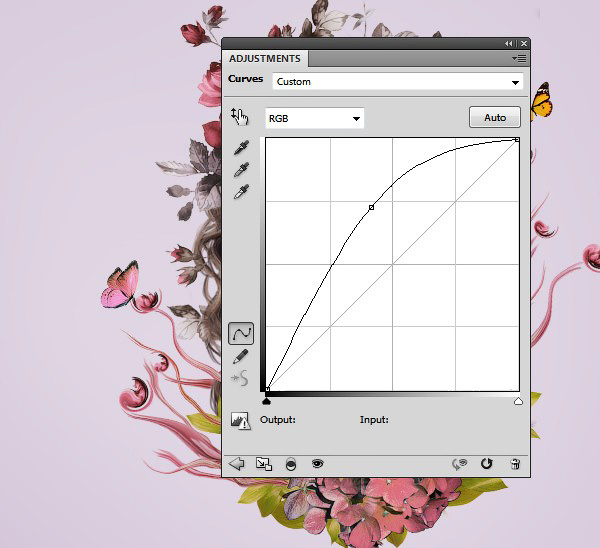Screen dimensions: 600x548
Task: Click the histogram warning recalculate icon
Action: pos(240,421)
